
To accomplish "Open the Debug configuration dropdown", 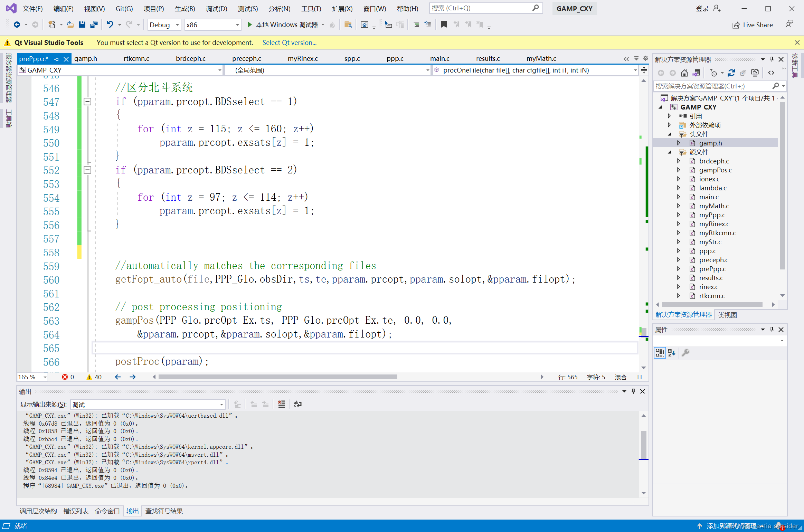I will tap(177, 25).
